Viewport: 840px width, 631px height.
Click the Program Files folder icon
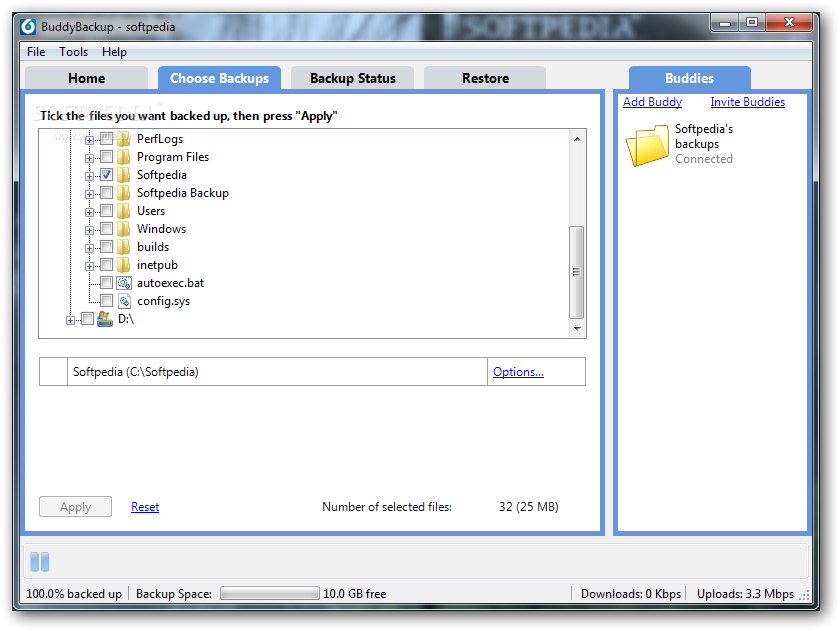(x=124, y=157)
